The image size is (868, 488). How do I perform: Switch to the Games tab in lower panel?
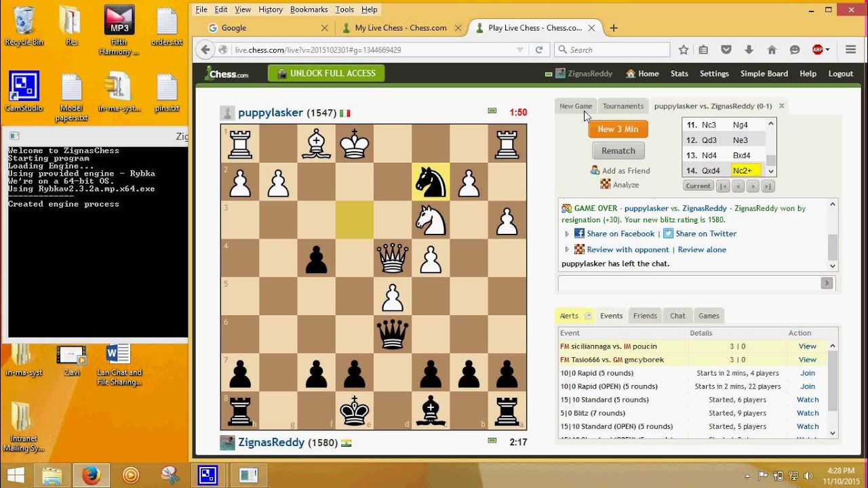tap(709, 316)
